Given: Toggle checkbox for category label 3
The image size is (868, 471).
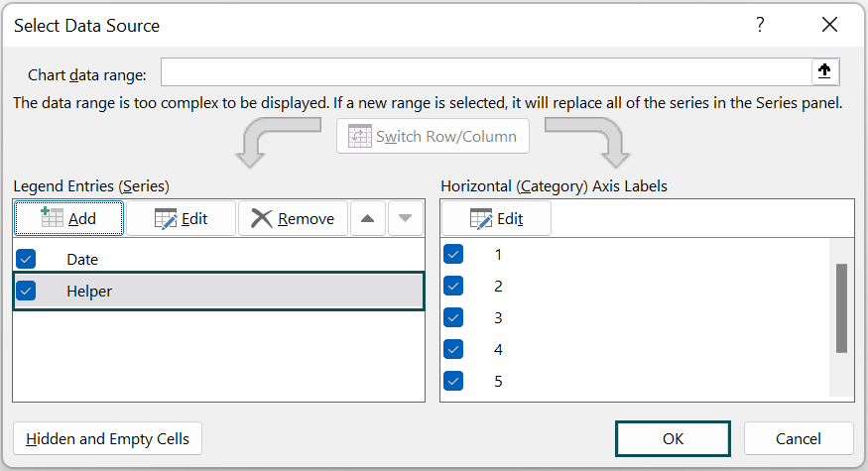Looking at the screenshot, I should pyautogui.click(x=453, y=317).
